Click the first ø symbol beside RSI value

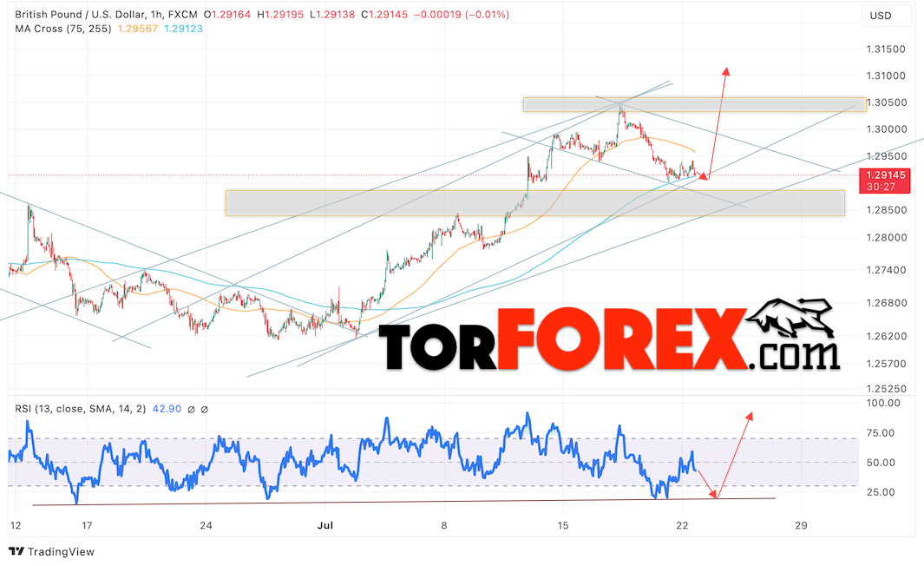(x=191, y=409)
